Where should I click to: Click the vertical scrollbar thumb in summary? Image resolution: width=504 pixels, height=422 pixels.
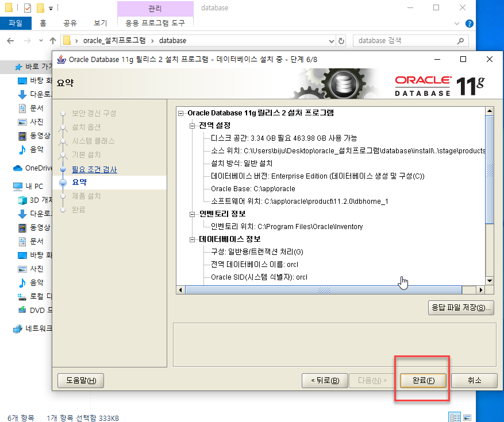(x=490, y=170)
